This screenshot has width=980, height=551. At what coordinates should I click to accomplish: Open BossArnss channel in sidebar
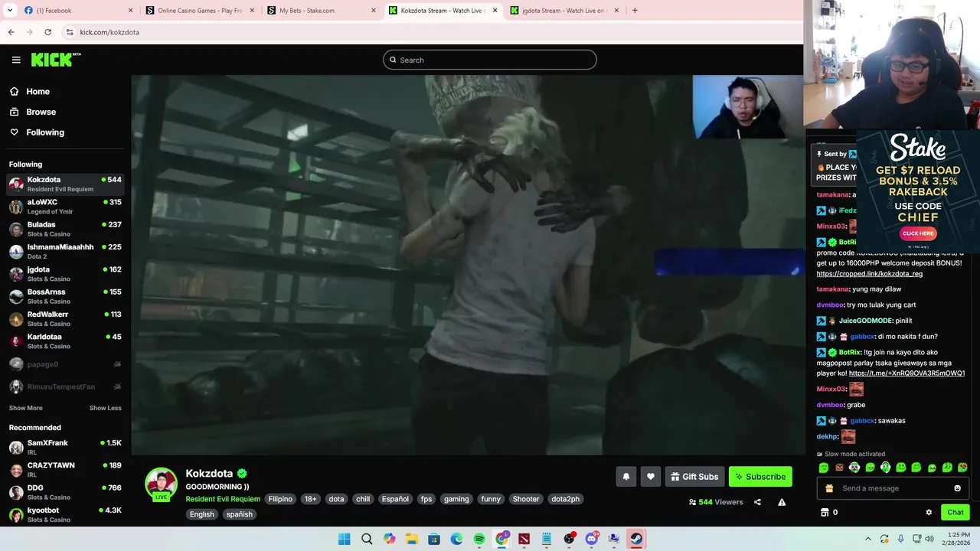tap(65, 296)
